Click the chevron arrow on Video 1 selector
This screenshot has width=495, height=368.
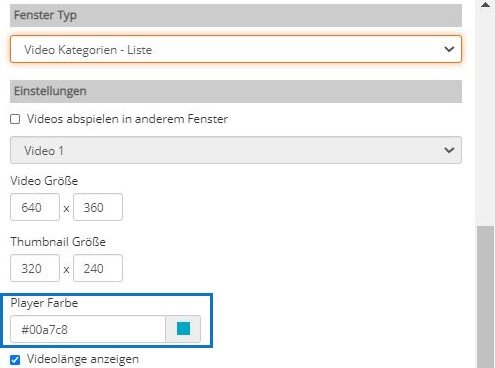tap(449, 150)
